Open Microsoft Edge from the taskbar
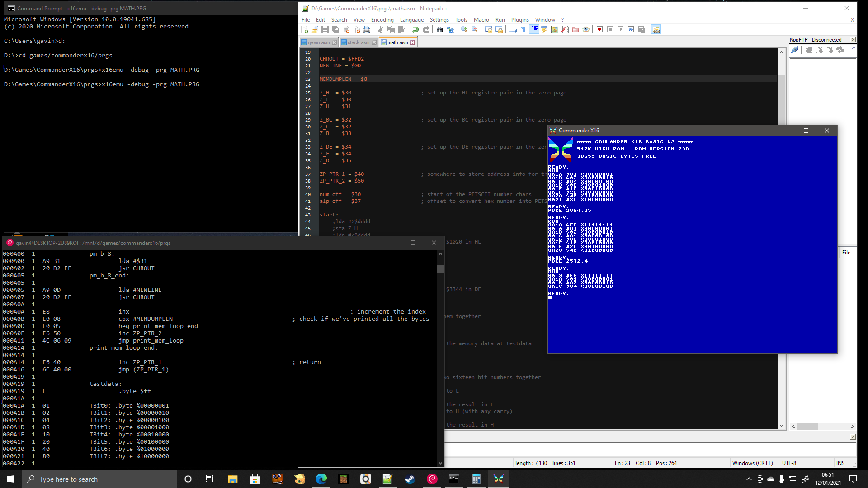 click(321, 479)
